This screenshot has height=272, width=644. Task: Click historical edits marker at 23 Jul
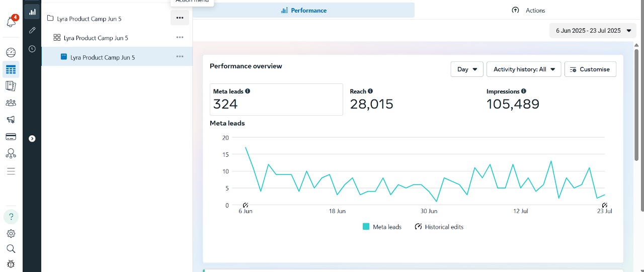[605, 205]
